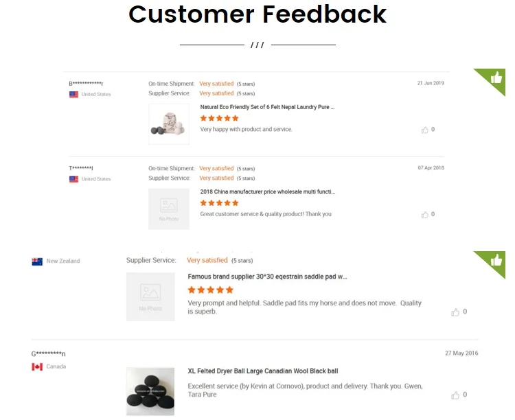
Task: Click the lower green thumbs-up corner badge
Action: [x=496, y=261]
